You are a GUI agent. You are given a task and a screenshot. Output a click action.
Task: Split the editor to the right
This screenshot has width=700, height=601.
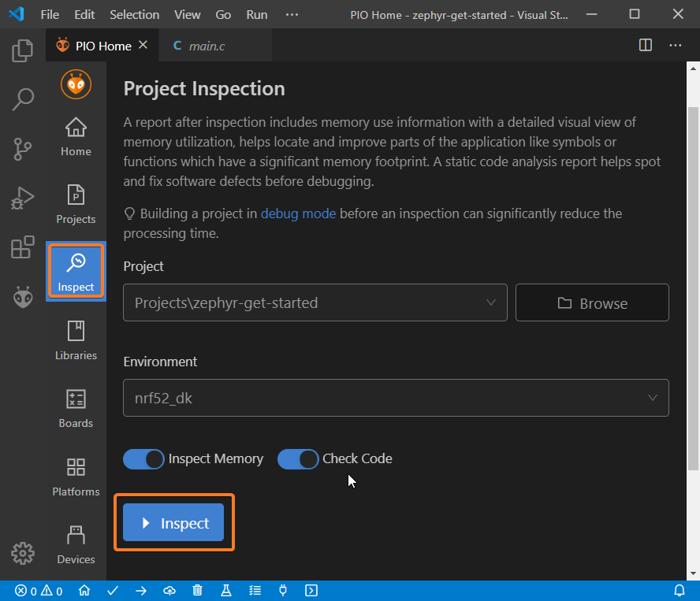tap(646, 45)
